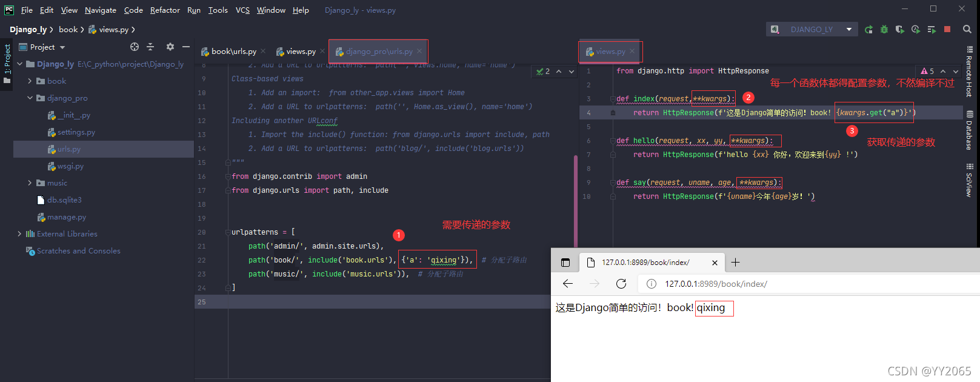This screenshot has height=382, width=980.
Task: Open a new browser tab
Action: pyautogui.click(x=736, y=263)
